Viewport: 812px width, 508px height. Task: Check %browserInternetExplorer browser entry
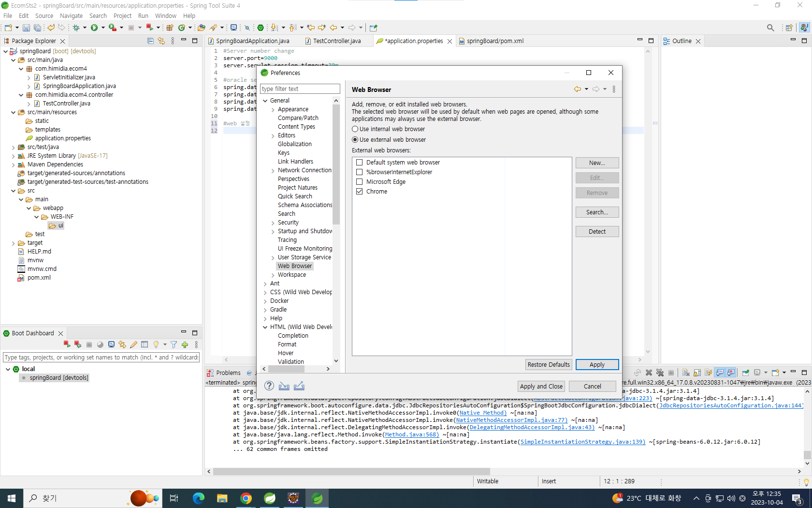pyautogui.click(x=359, y=172)
